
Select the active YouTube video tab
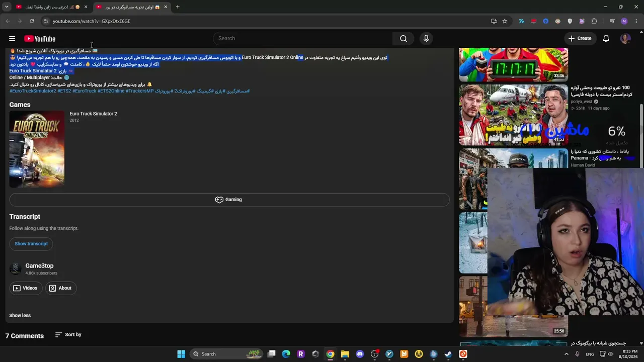click(x=132, y=7)
